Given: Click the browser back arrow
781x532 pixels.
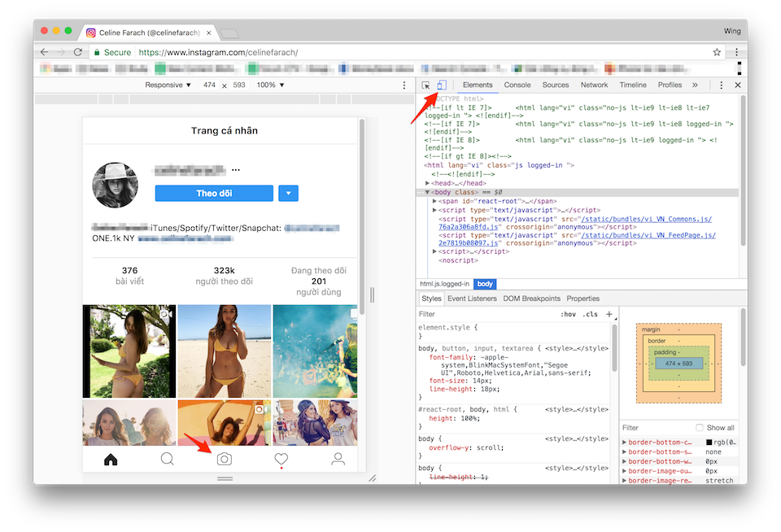Looking at the screenshot, I should (x=44, y=52).
